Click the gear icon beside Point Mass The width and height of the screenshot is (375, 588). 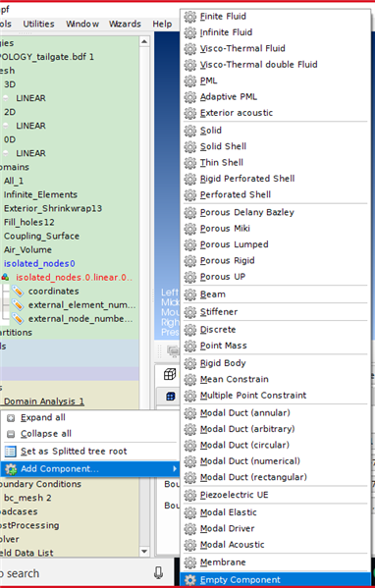tap(190, 346)
